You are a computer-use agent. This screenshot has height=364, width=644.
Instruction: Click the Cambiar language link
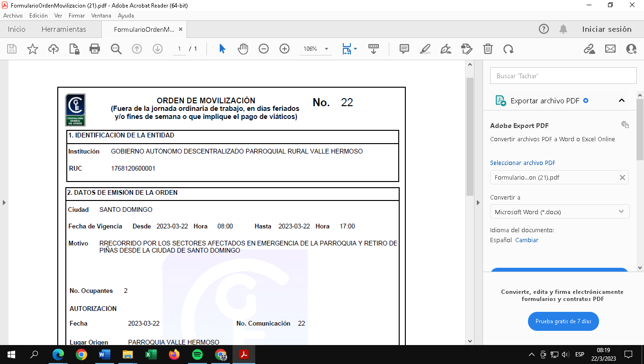coord(527,240)
